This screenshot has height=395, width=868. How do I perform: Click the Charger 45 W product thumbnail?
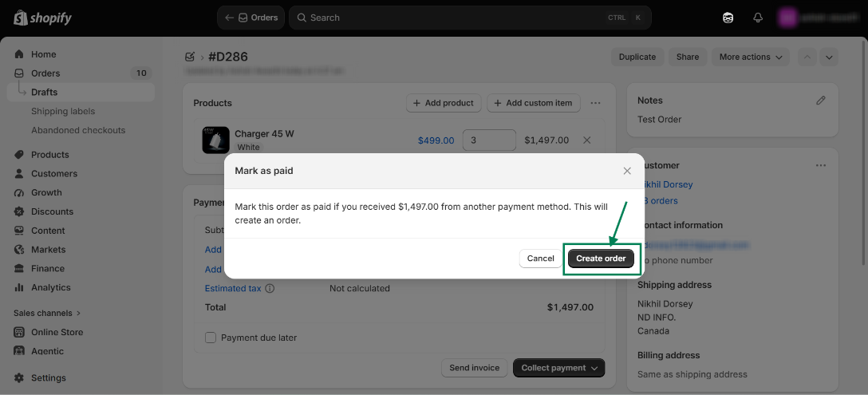216,140
